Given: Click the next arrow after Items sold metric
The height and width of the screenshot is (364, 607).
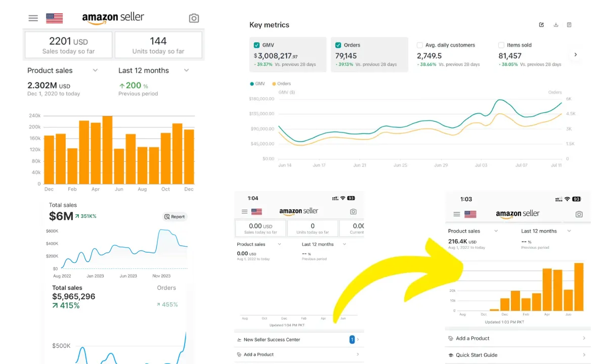Looking at the screenshot, I should tap(575, 55).
